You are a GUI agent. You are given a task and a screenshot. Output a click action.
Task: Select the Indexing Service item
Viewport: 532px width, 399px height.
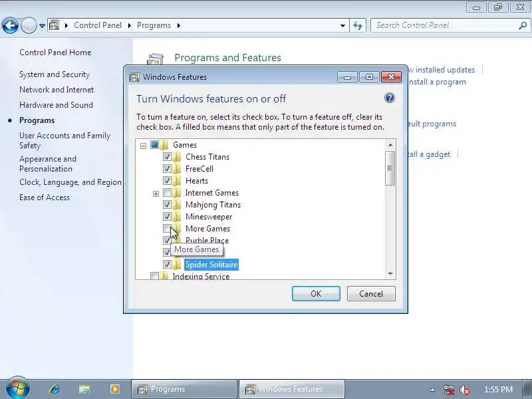[x=201, y=276]
